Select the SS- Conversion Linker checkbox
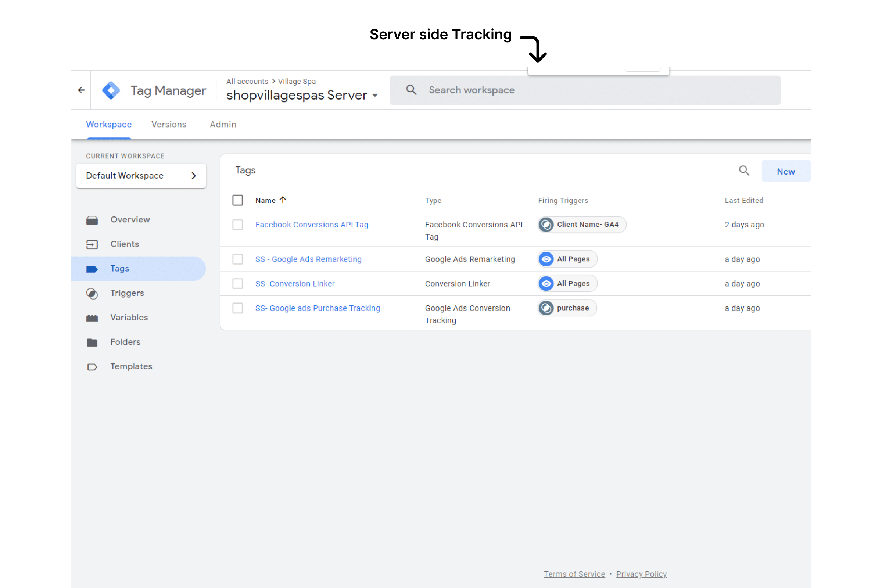The image size is (882, 588). coord(237,283)
